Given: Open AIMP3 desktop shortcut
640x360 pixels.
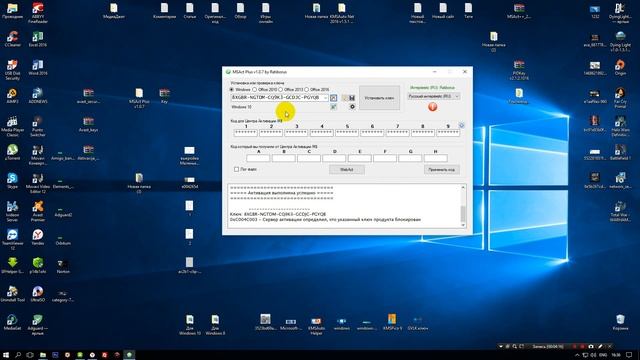Looking at the screenshot, I should 12,96.
